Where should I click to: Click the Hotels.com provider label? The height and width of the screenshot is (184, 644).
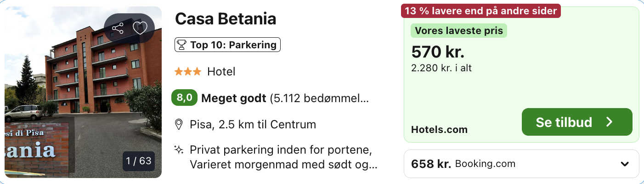click(439, 130)
